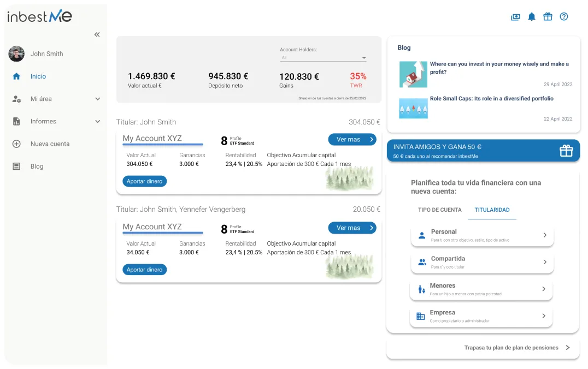Click Aportar dinero on the joint account
The image size is (588, 369).
coord(144,270)
